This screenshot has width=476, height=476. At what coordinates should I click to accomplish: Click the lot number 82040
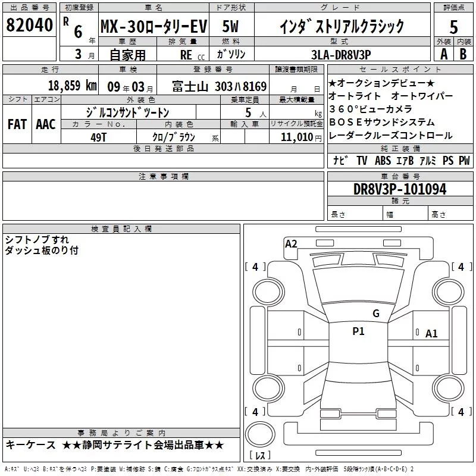[x=29, y=25]
